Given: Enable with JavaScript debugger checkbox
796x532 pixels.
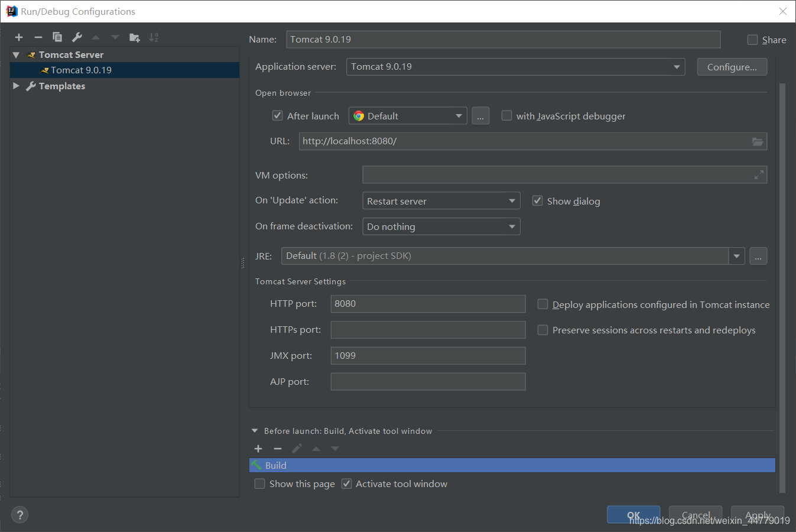Looking at the screenshot, I should pyautogui.click(x=506, y=115).
